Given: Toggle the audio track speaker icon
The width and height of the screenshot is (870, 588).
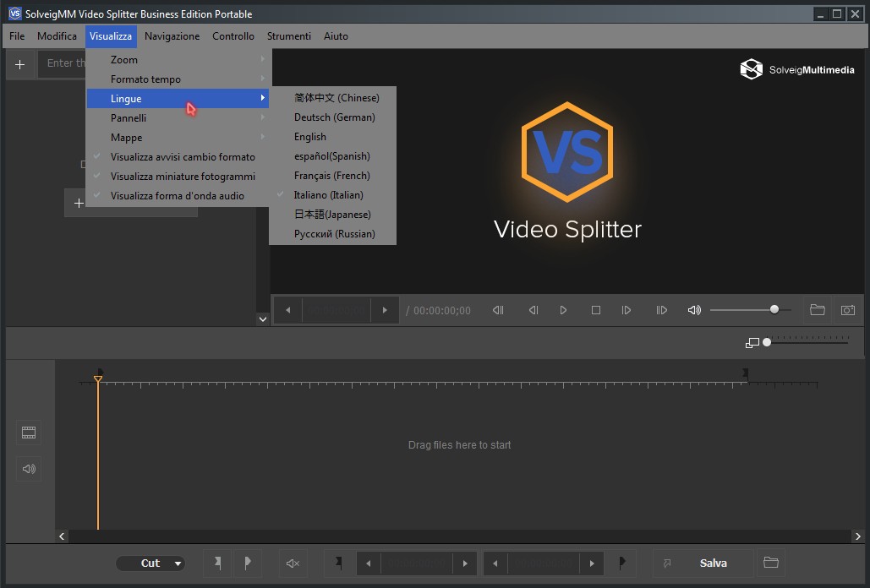Looking at the screenshot, I should [29, 469].
